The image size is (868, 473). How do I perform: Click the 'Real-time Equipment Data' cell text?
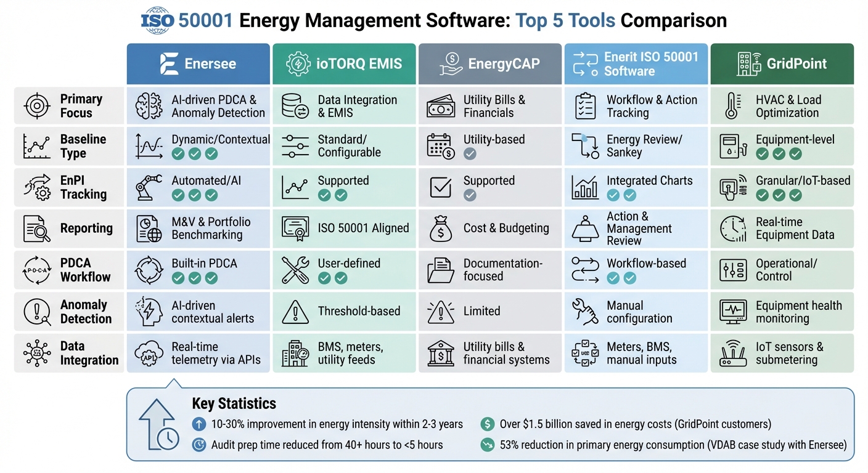click(795, 228)
